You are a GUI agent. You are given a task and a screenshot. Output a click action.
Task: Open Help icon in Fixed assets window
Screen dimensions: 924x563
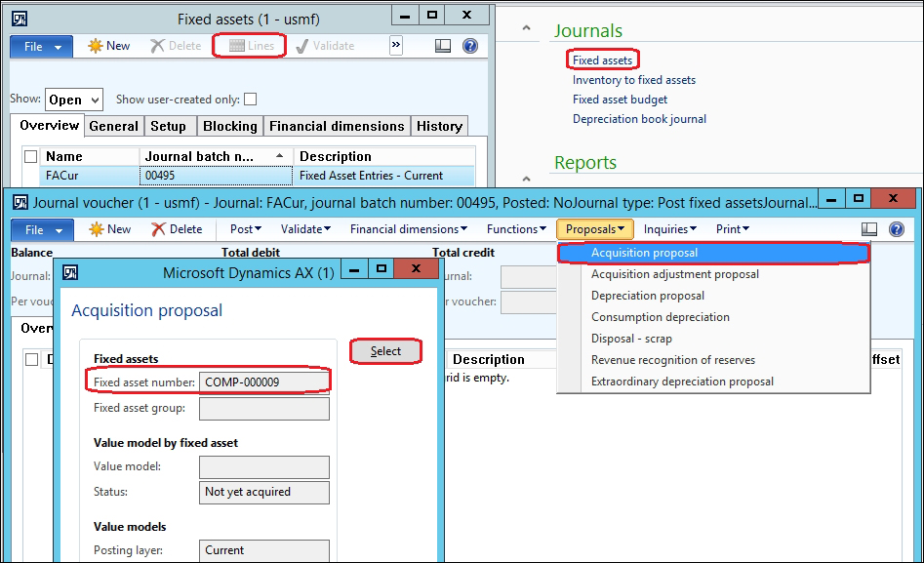coord(470,46)
